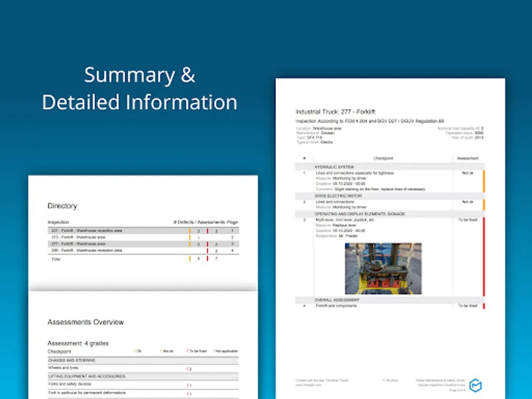Click the blue hexagon logo in report footer
532x399 pixels.
476,385
